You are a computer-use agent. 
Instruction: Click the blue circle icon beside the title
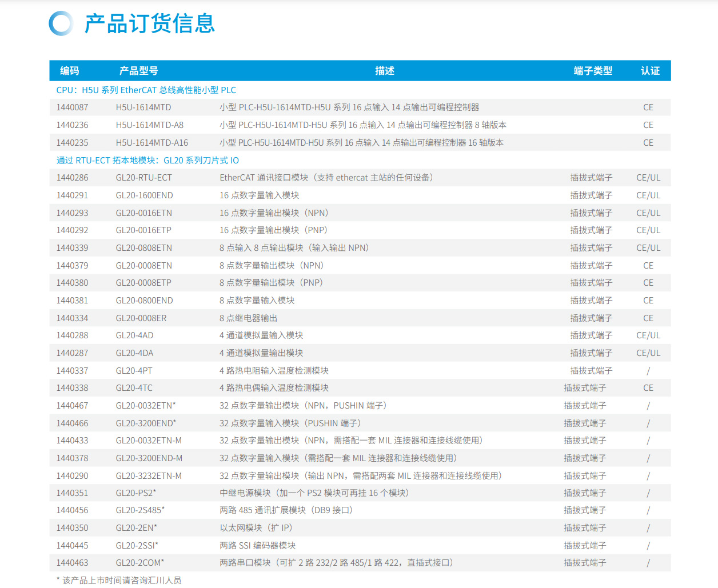point(61,23)
